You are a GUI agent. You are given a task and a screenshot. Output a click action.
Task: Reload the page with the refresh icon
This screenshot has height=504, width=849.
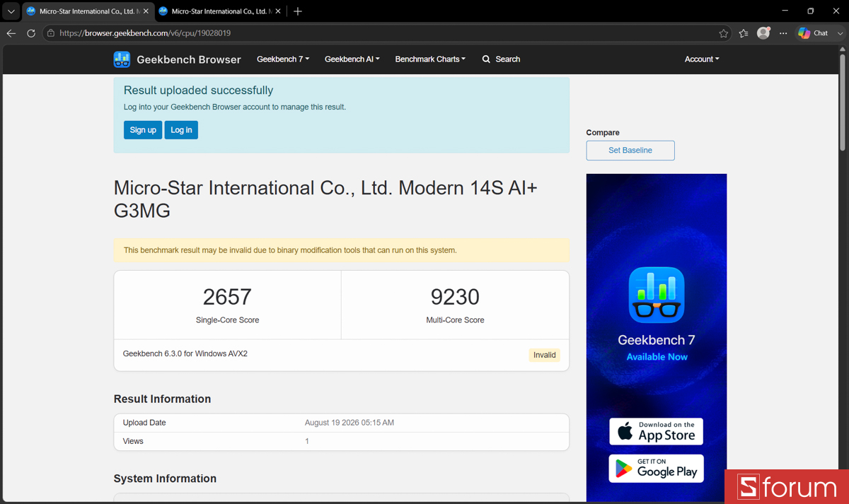(x=31, y=33)
